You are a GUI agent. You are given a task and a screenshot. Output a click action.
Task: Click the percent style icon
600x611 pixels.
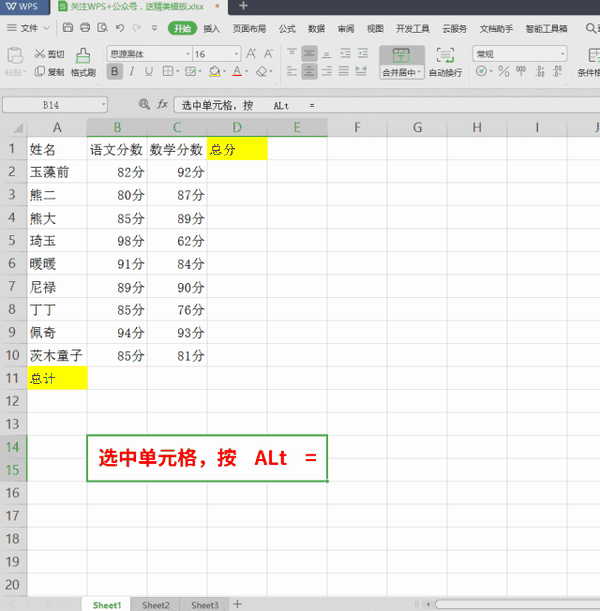pyautogui.click(x=503, y=72)
